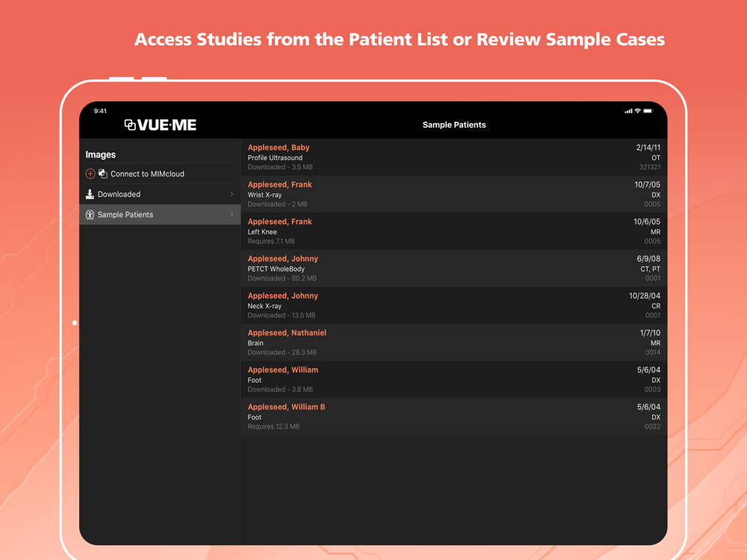Screen dimensions: 747x560
Task: Click the Downloaded - 80.2 MB status text
Action: click(282, 279)
